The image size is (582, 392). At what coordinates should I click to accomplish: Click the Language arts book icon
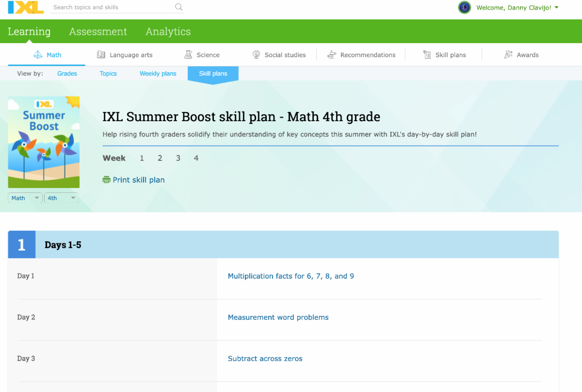pos(101,55)
